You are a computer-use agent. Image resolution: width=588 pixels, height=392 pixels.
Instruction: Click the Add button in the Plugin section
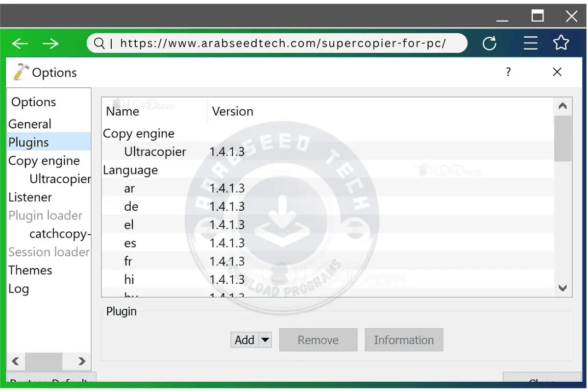click(x=245, y=340)
